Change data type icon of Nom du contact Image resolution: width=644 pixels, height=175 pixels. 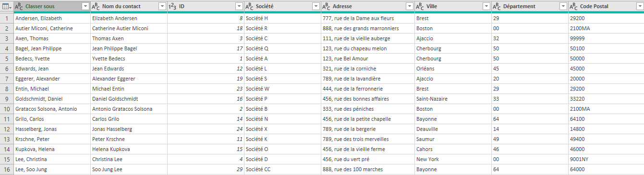pyautogui.click(x=96, y=7)
